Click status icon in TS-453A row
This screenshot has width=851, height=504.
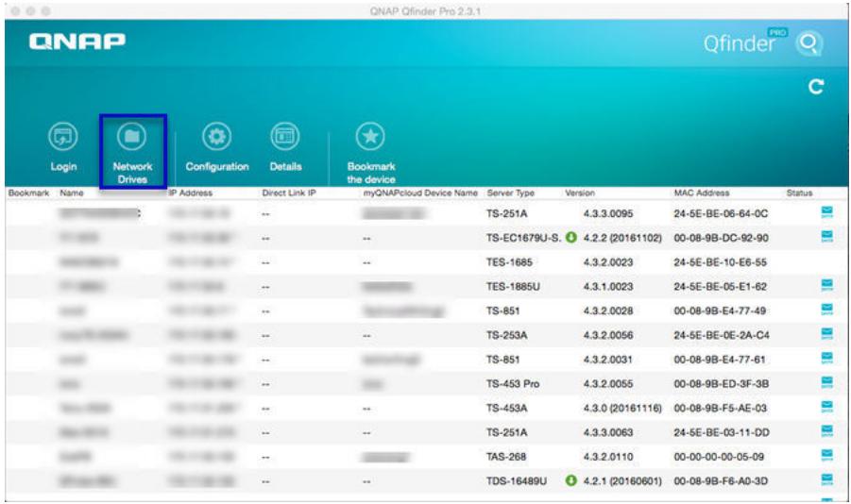826,407
